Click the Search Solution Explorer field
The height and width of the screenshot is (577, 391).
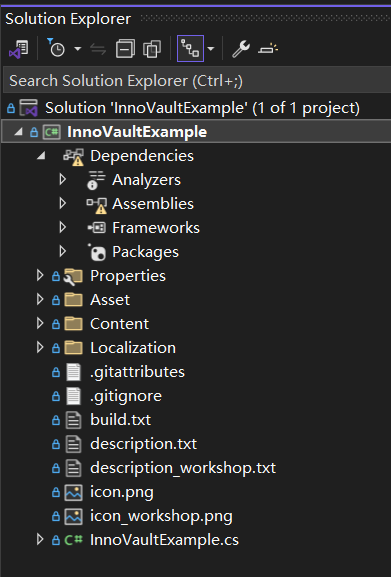click(197, 81)
